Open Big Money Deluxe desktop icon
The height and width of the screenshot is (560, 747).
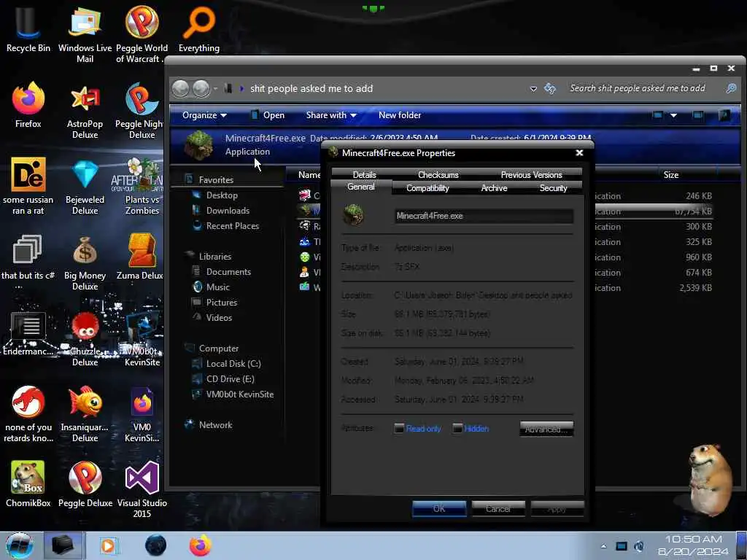[x=85, y=262]
